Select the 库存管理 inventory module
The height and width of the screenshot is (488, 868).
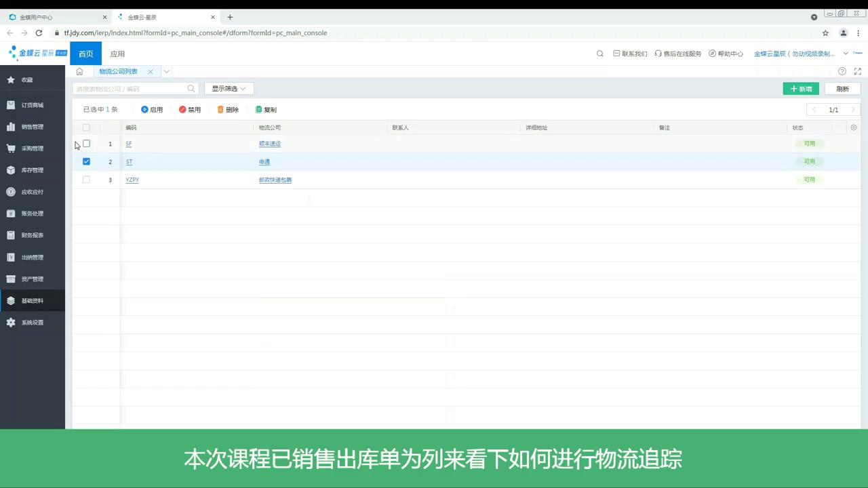(32, 169)
